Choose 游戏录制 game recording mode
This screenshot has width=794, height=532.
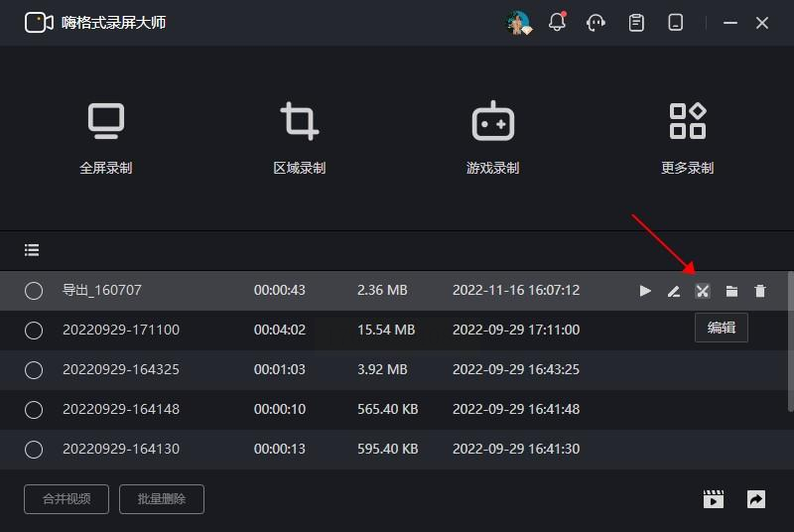(493, 138)
